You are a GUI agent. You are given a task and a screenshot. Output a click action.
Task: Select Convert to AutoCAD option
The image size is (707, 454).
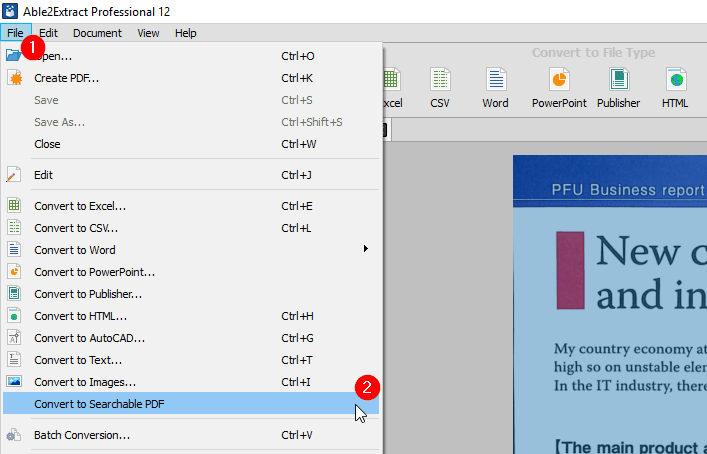89,338
